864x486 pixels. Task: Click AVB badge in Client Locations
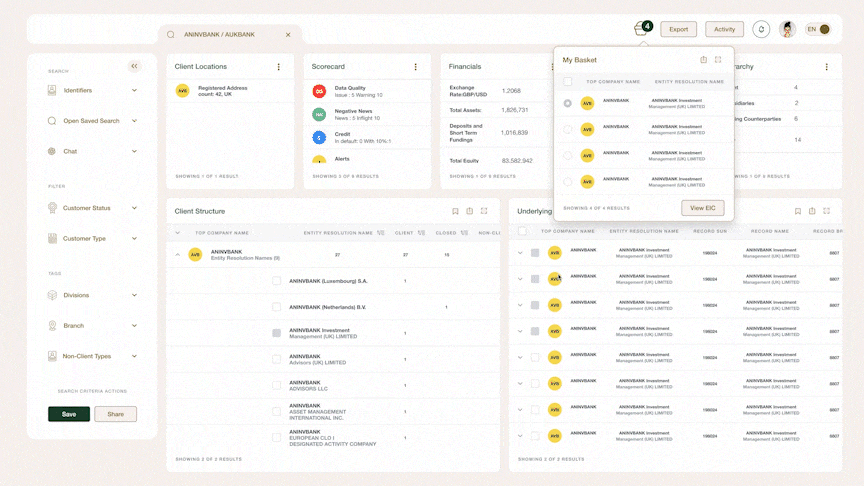click(x=182, y=91)
